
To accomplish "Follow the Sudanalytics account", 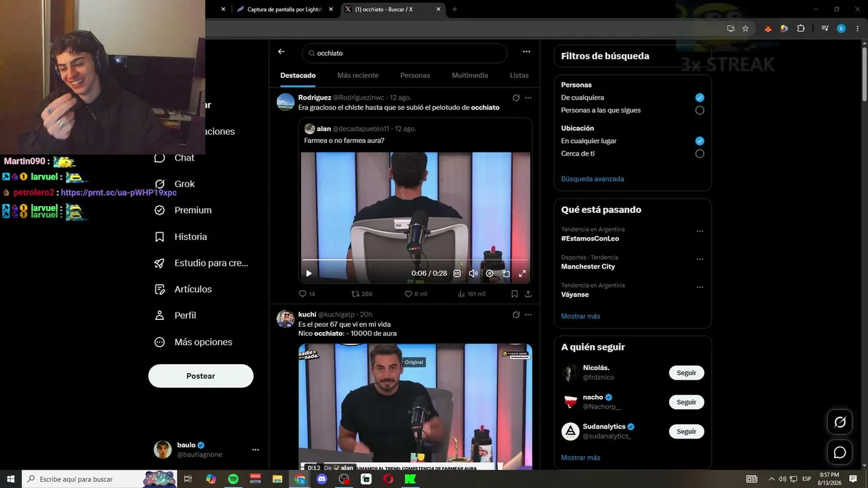I will tap(686, 432).
